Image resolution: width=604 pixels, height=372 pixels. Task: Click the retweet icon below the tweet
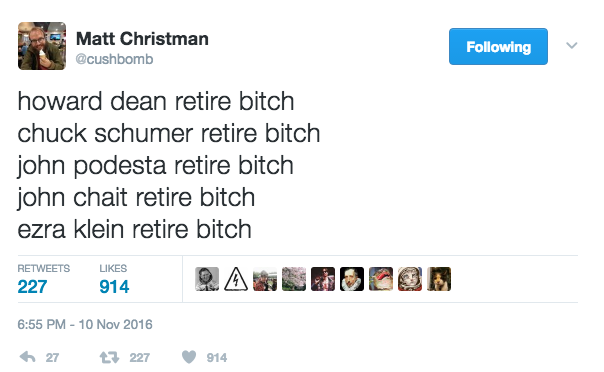click(109, 357)
